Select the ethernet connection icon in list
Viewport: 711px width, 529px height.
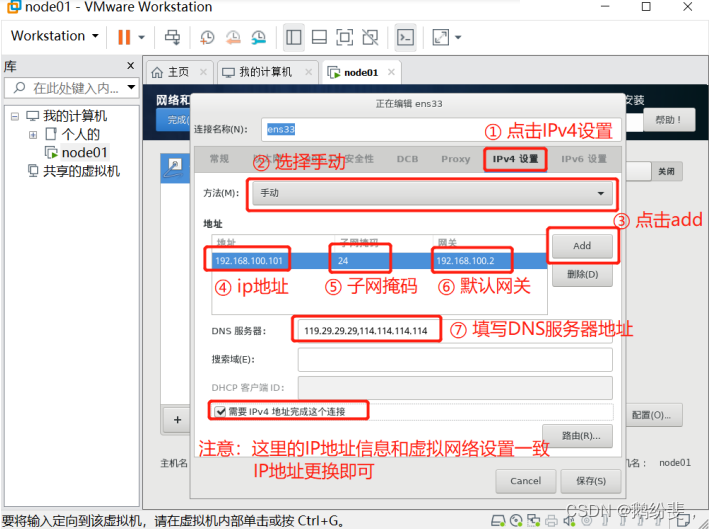[175, 168]
